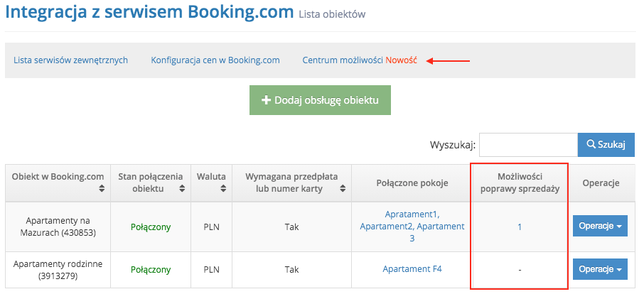644x294 pixels.
Task: Click the Lista obiektów subtitle
Action: [332, 14]
